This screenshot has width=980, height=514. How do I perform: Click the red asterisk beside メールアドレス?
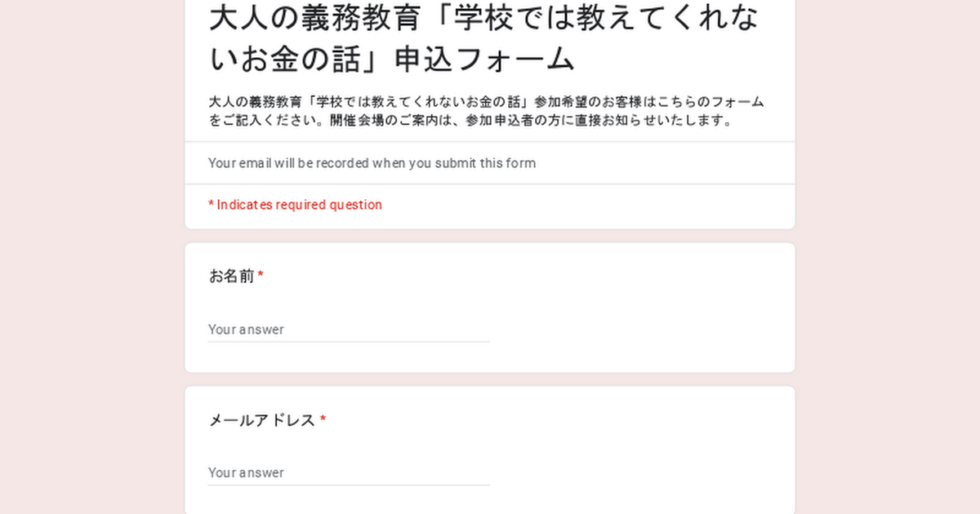[323, 420]
